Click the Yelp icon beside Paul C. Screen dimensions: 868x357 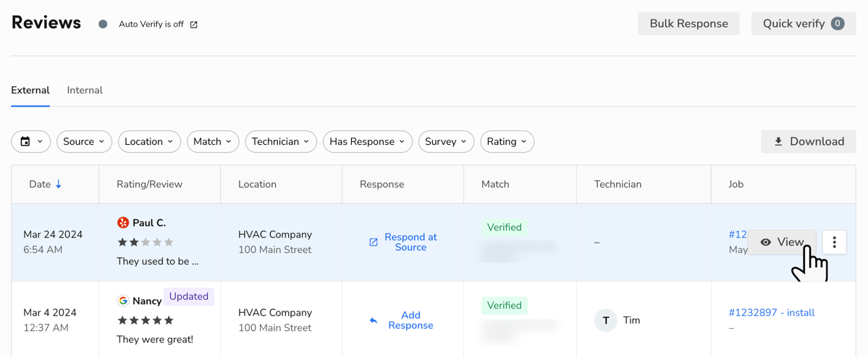point(123,223)
